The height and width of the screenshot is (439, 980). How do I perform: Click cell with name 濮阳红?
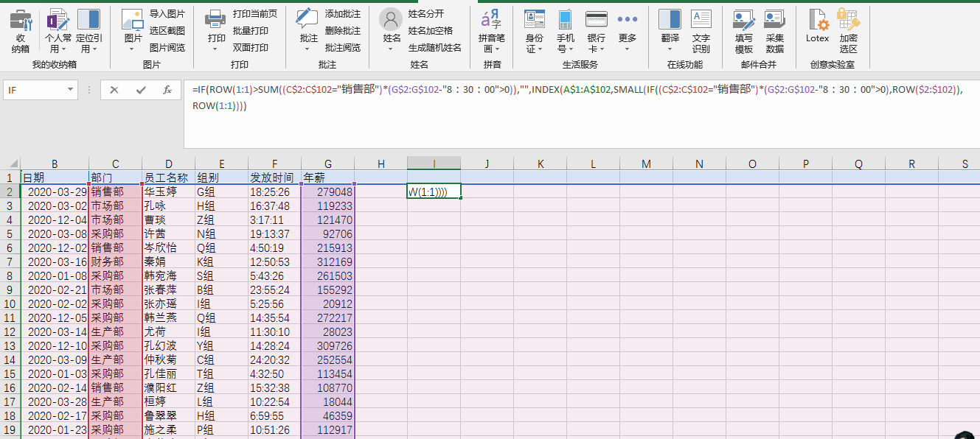(168, 387)
